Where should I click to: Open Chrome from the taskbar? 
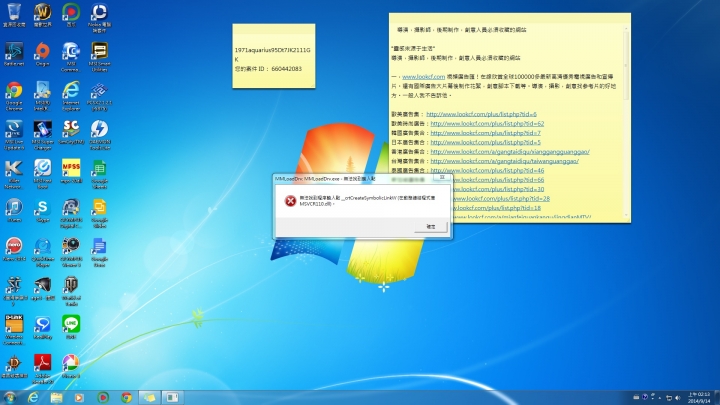pyautogui.click(x=126, y=398)
